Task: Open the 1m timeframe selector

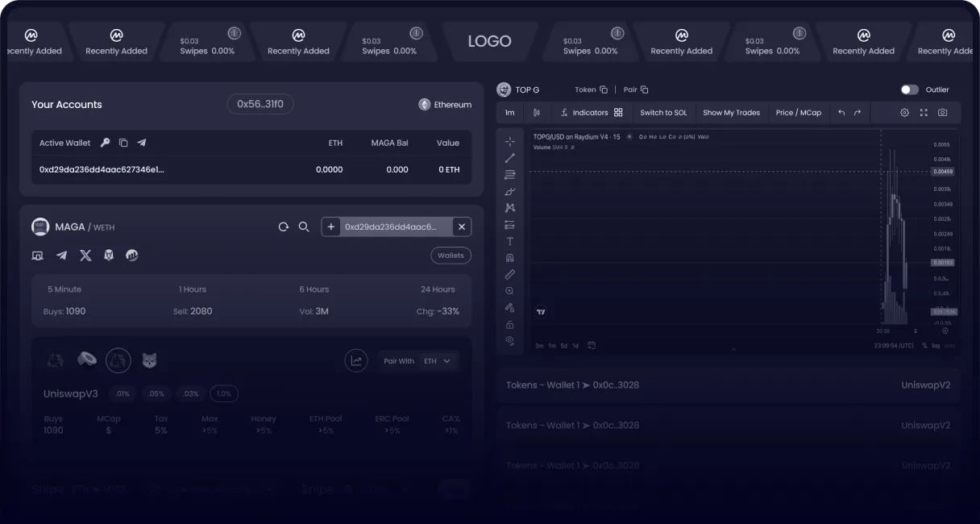Action: [509, 113]
